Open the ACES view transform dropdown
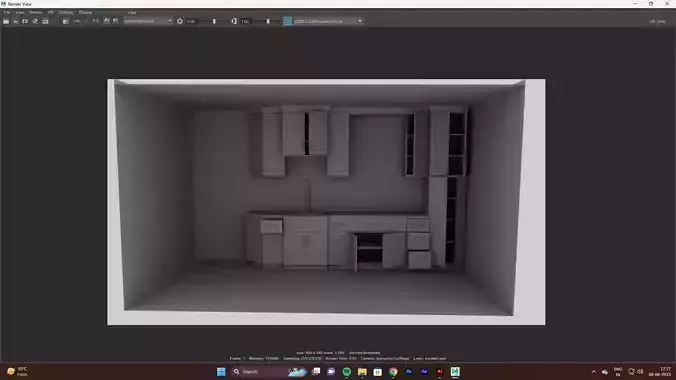The width and height of the screenshot is (676, 380). [x=328, y=21]
